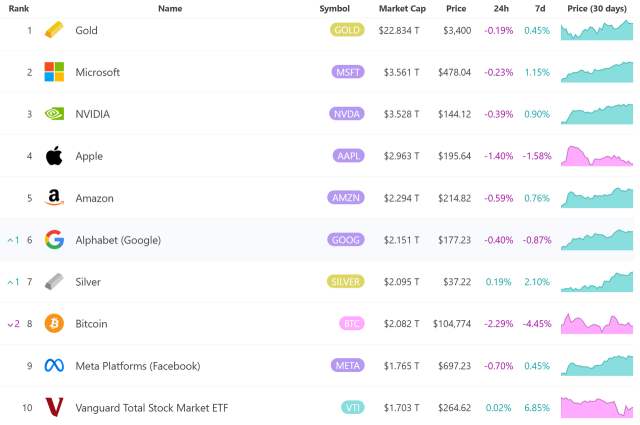The width and height of the screenshot is (640, 425).
Task: Open the Apple company link
Action: click(89, 156)
